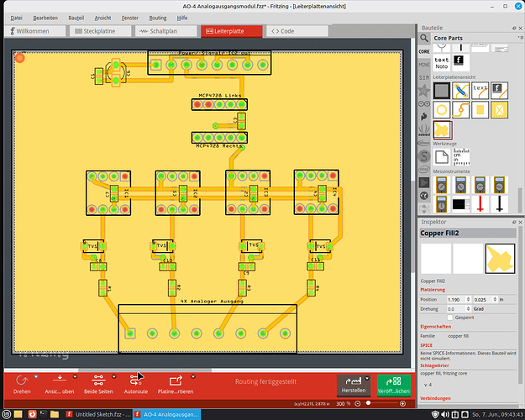Select the red power probe part

click(480, 204)
